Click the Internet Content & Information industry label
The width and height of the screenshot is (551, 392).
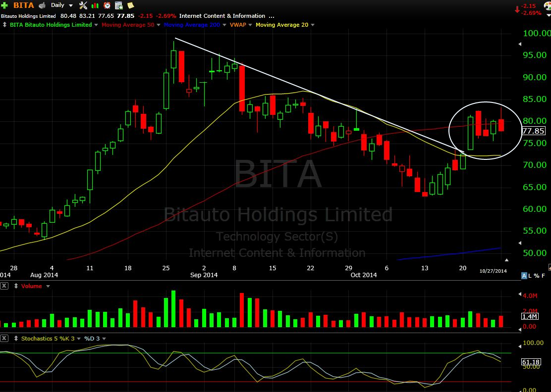point(222,16)
